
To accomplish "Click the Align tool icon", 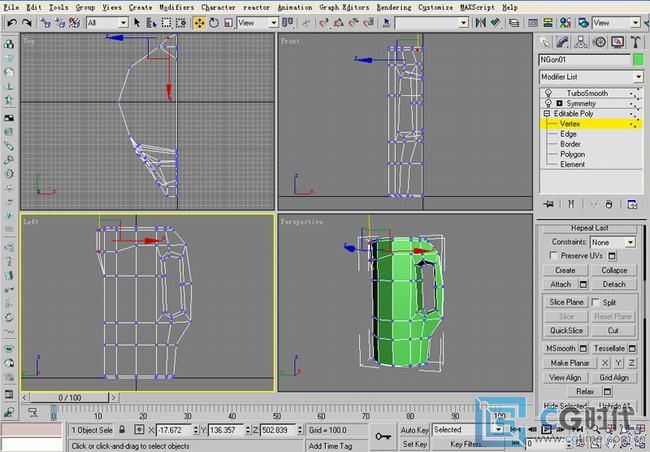I will pyautogui.click(x=495, y=23).
